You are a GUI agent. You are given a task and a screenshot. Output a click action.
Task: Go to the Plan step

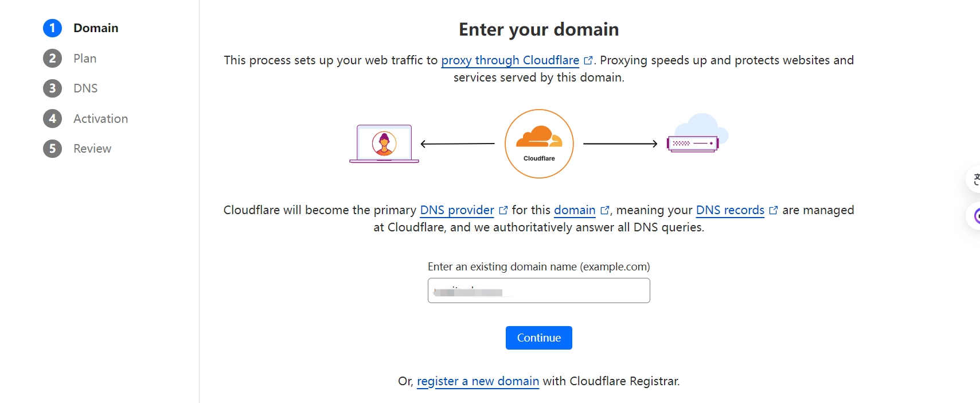pos(85,59)
